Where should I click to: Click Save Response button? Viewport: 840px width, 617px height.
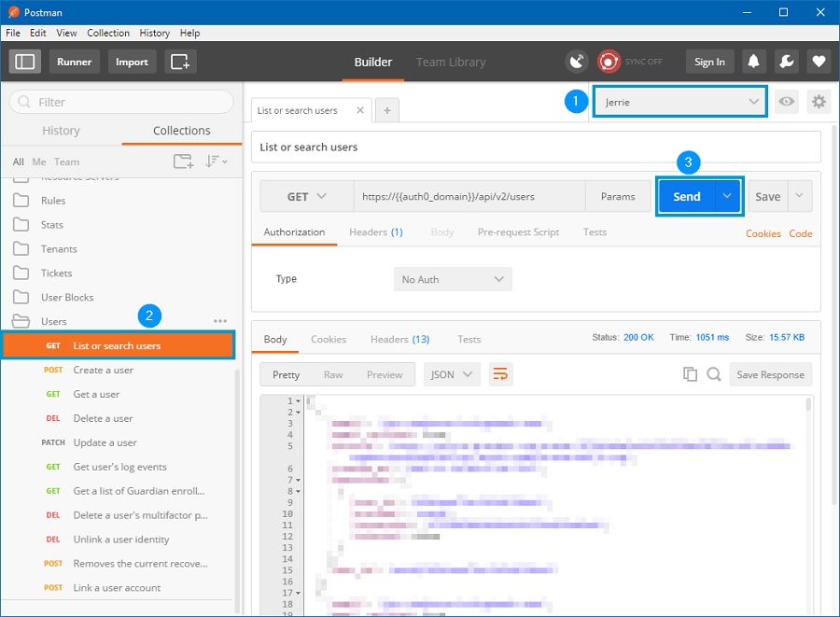[x=770, y=374]
